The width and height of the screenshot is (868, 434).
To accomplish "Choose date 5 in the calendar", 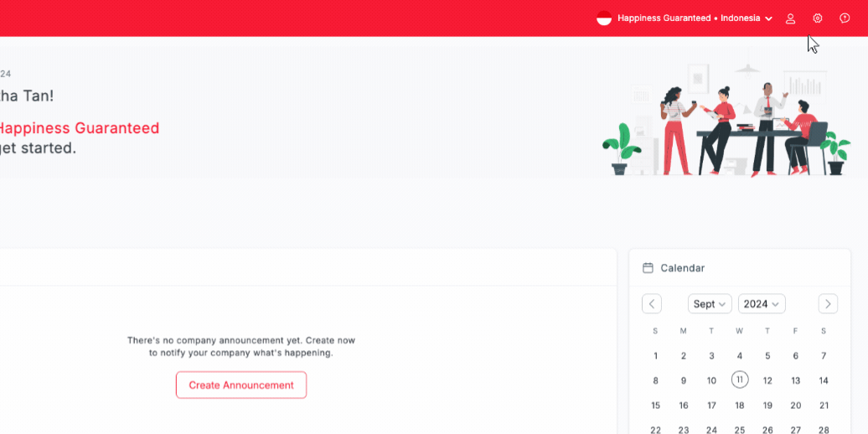I will [767, 356].
